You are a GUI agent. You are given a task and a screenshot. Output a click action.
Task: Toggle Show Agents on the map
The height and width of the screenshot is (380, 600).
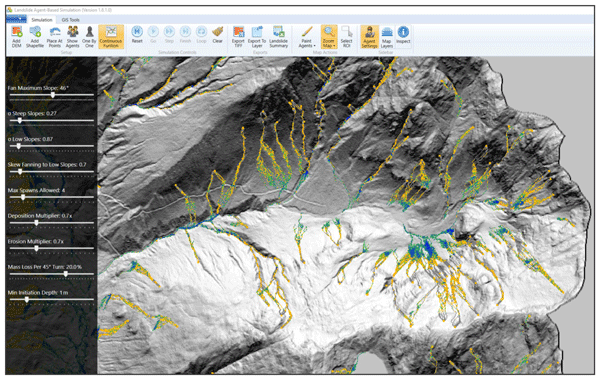coord(72,37)
